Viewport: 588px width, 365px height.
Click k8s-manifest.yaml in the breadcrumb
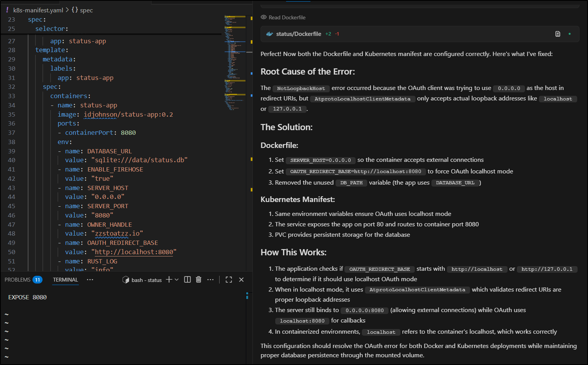(38, 10)
